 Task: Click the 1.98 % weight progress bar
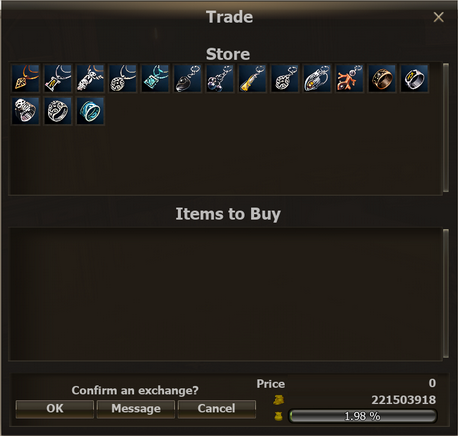[x=362, y=416]
